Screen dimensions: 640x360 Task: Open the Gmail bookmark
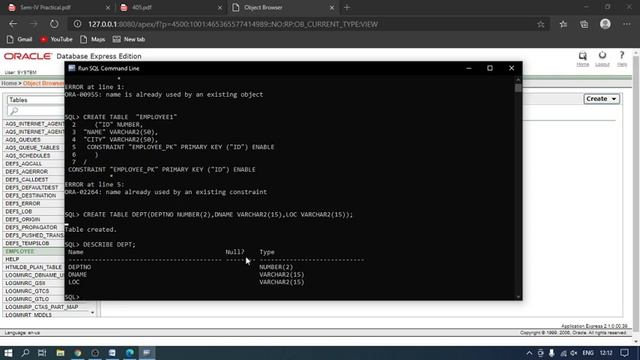(x=20, y=39)
